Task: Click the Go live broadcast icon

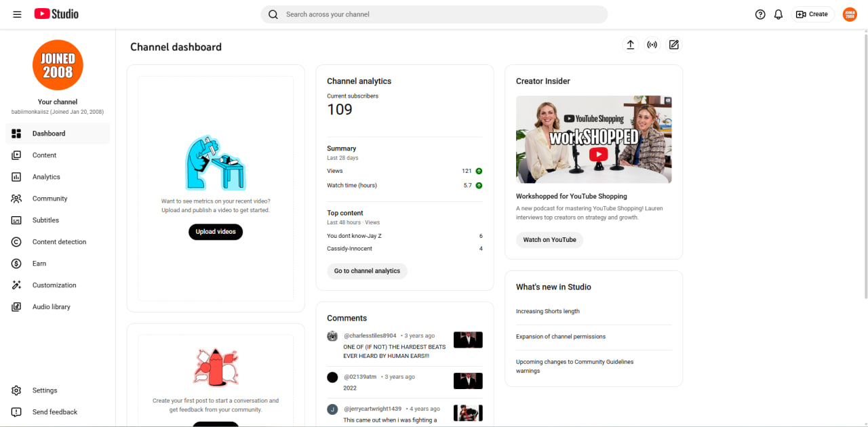Action: (652, 45)
